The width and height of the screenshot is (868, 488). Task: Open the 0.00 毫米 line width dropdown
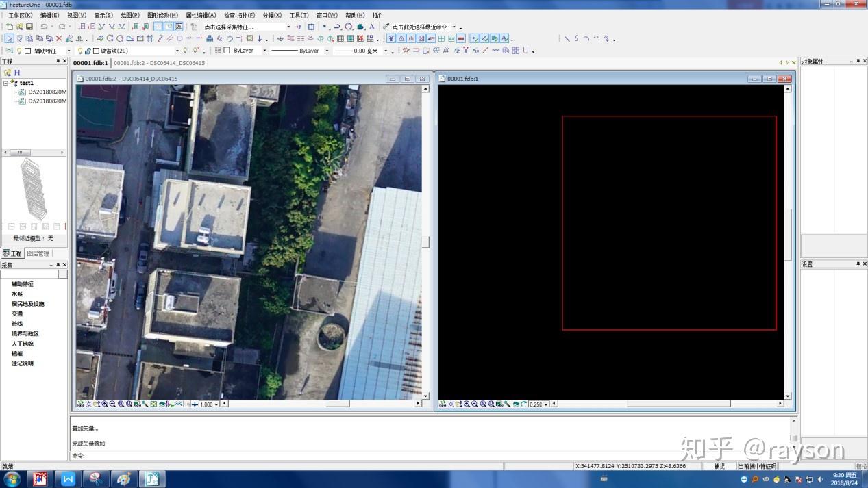point(385,51)
